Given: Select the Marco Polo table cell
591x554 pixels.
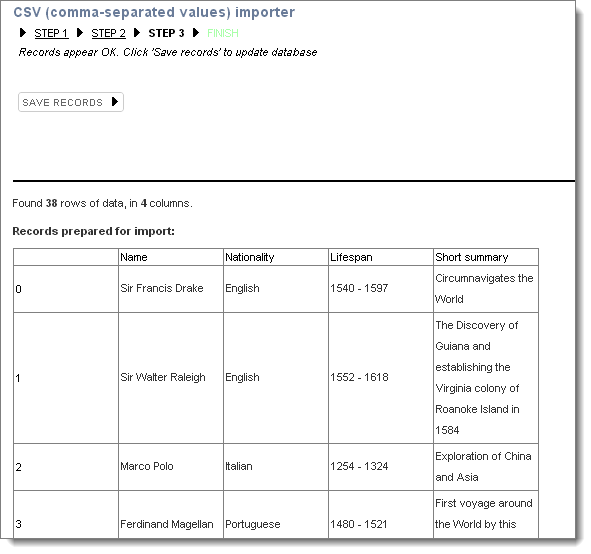Looking at the screenshot, I should [x=171, y=467].
